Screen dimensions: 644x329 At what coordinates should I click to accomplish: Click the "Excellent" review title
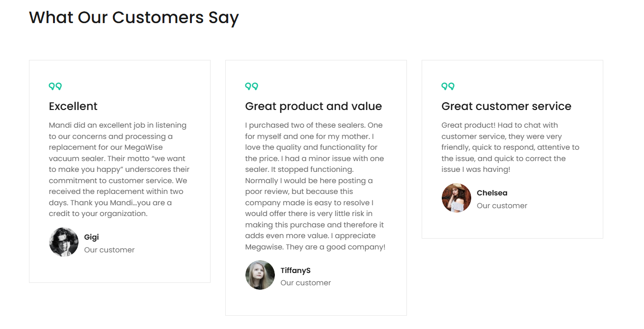click(73, 106)
